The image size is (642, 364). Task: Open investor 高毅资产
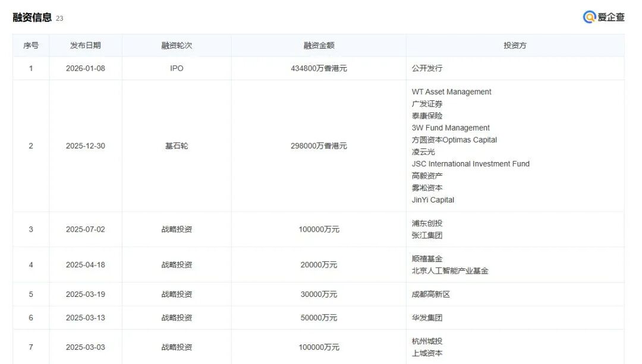(427, 176)
